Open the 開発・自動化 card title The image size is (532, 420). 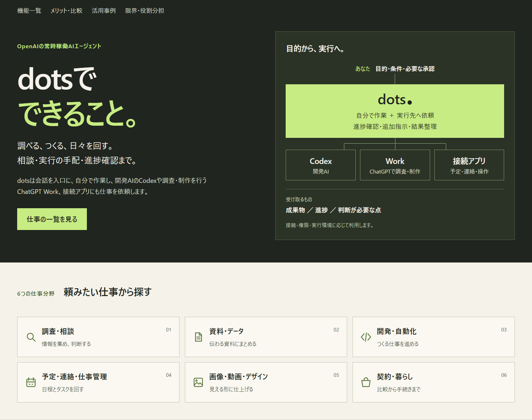396,331
